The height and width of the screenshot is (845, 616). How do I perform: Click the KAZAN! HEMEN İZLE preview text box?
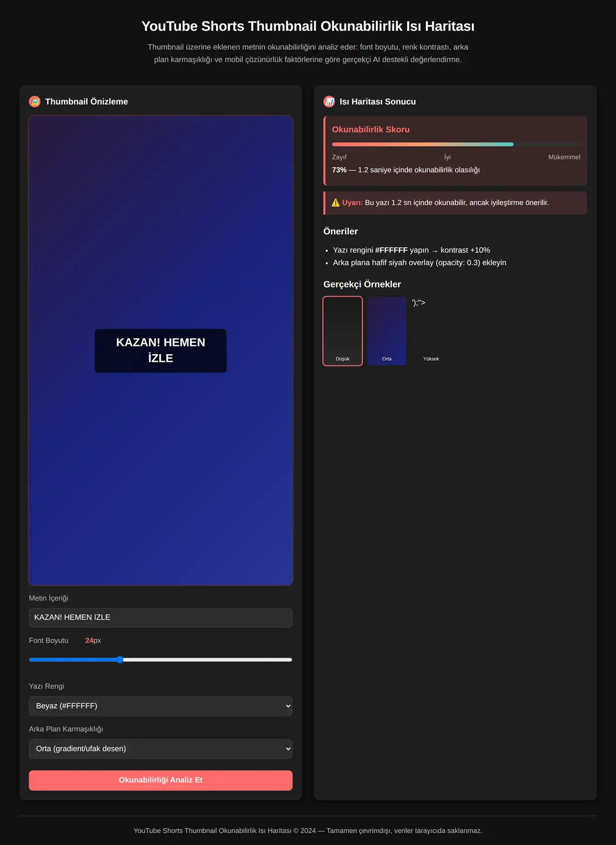[161, 351]
